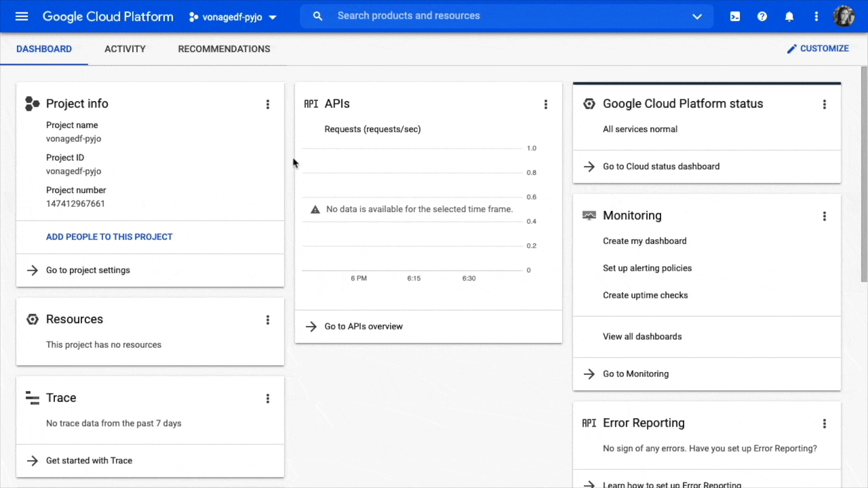Click project number 147412967661
The height and width of the screenshot is (488, 868).
[x=75, y=204]
